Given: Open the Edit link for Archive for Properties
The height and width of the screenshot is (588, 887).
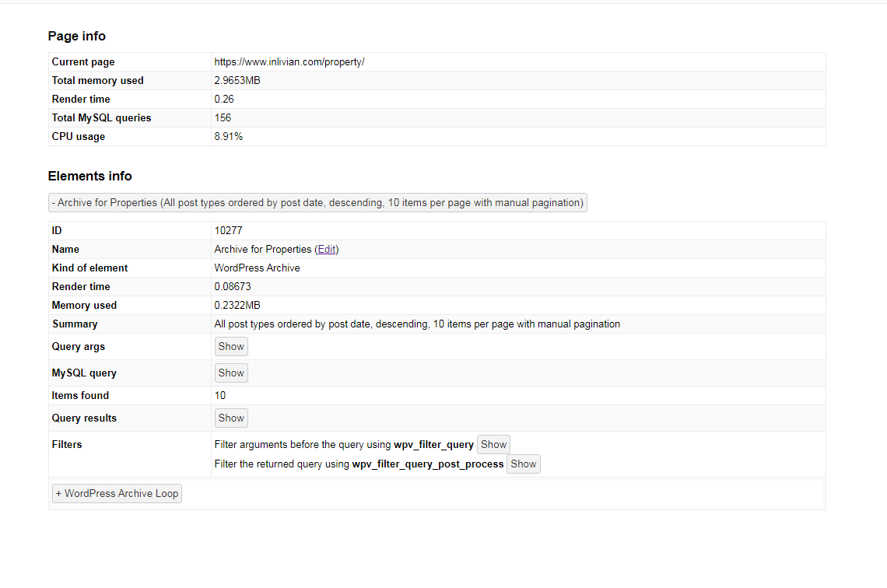Looking at the screenshot, I should click(327, 250).
